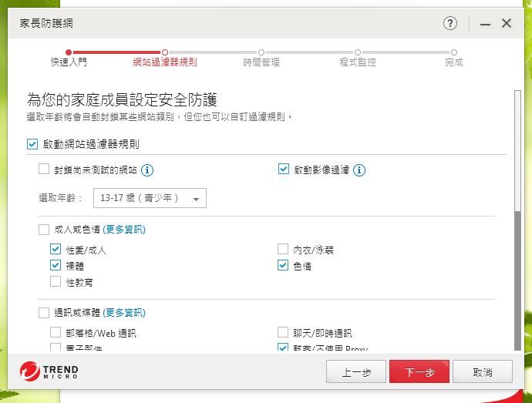Open 更多資訊 link for 通訊或媒體
Image resolution: width=532 pixels, height=403 pixels.
point(124,313)
